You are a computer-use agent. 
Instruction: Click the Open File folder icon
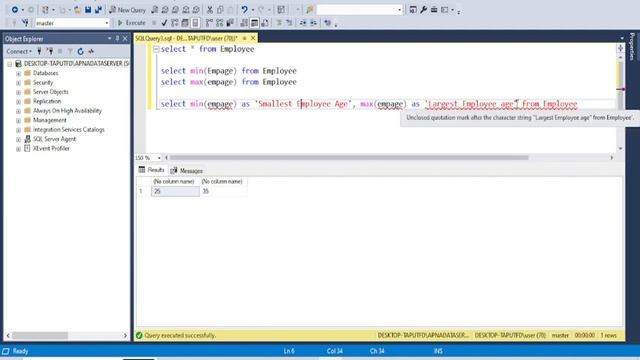point(77,9)
